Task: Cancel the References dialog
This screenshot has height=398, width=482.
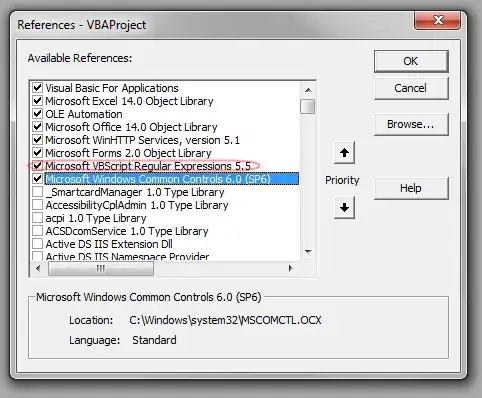Action: [x=411, y=88]
